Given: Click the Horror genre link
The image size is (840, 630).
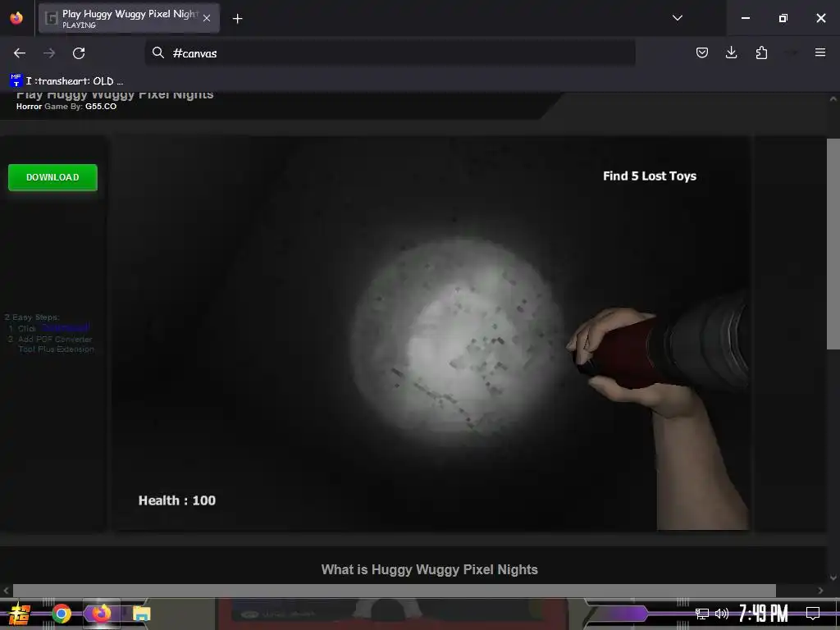Looking at the screenshot, I should tap(29, 107).
